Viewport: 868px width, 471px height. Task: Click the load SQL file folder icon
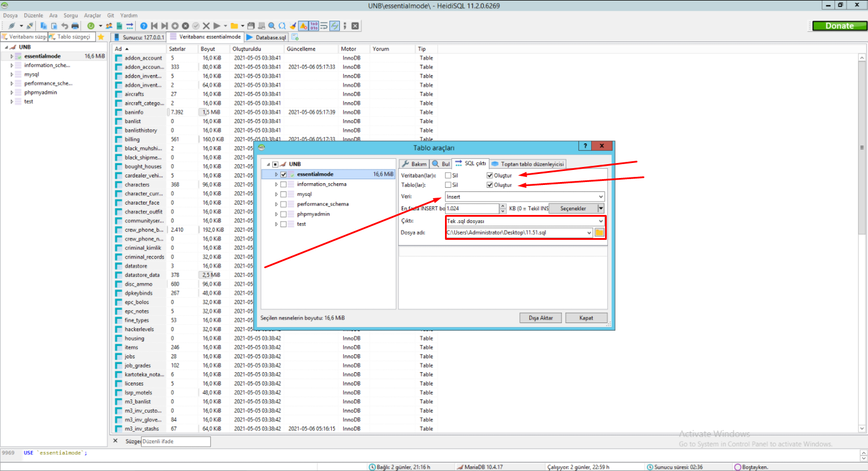pos(234,26)
